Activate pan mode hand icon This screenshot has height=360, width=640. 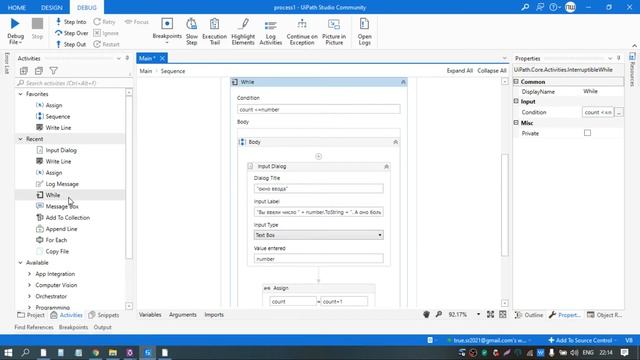[x=426, y=314]
